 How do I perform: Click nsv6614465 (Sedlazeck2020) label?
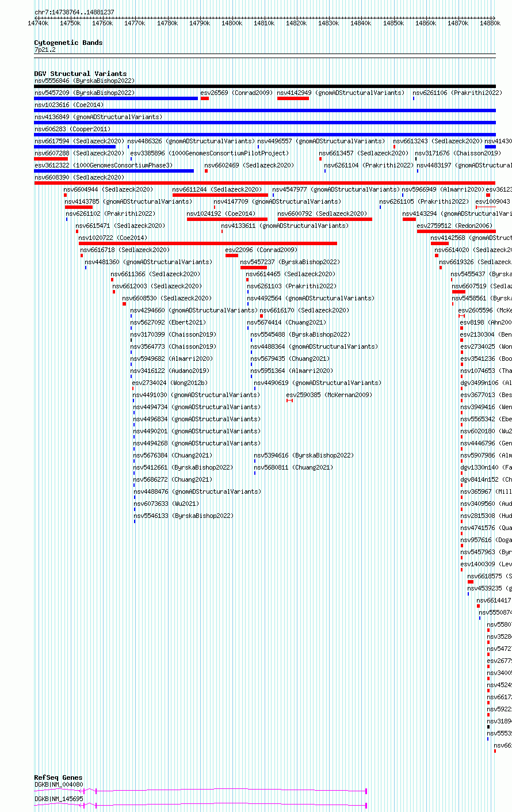click(x=291, y=274)
